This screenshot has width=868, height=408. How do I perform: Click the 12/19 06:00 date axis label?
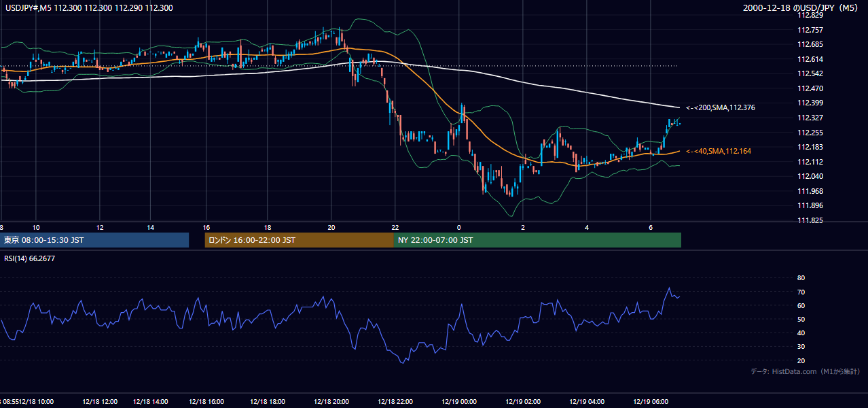[651, 401]
